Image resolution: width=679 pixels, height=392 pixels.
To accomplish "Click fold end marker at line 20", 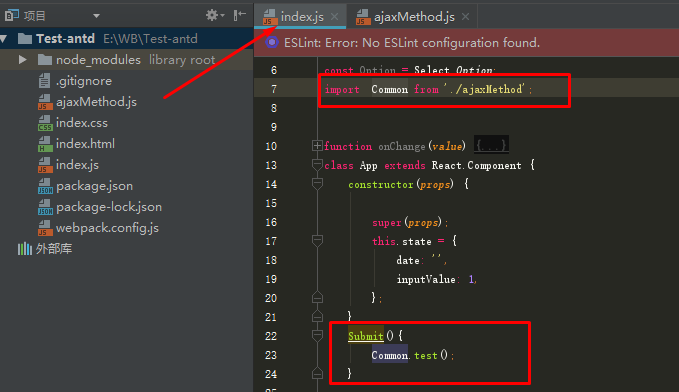I will click(x=317, y=298).
